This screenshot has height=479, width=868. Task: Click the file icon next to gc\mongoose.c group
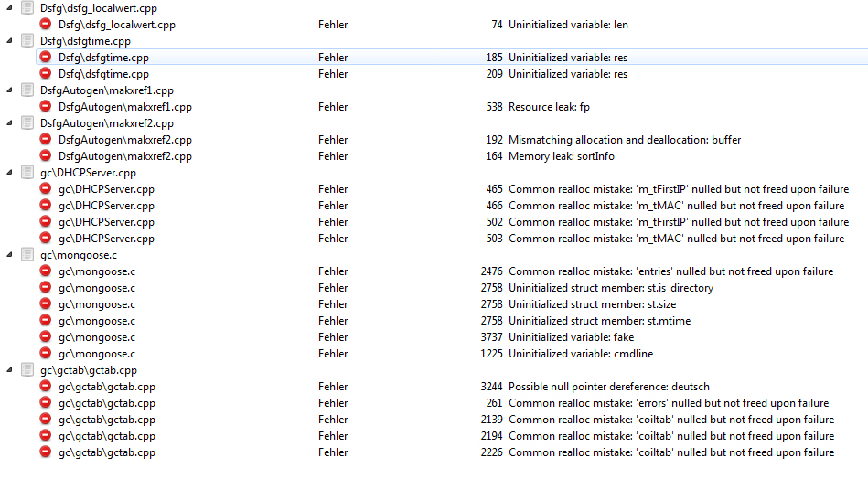click(27, 255)
